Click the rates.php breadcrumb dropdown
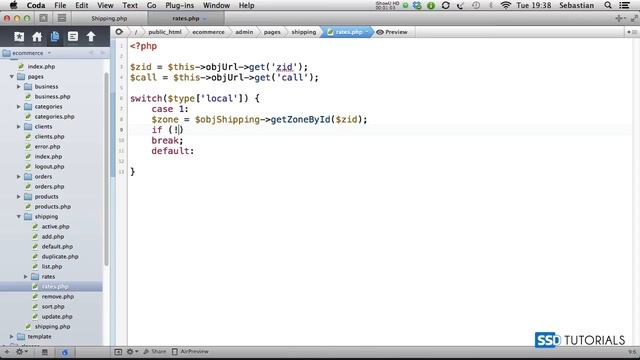 348,32
